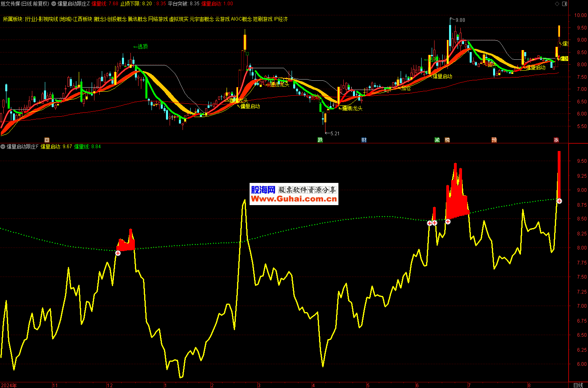Click month 8 on the time axis
588x388 pixels.
[529, 386]
